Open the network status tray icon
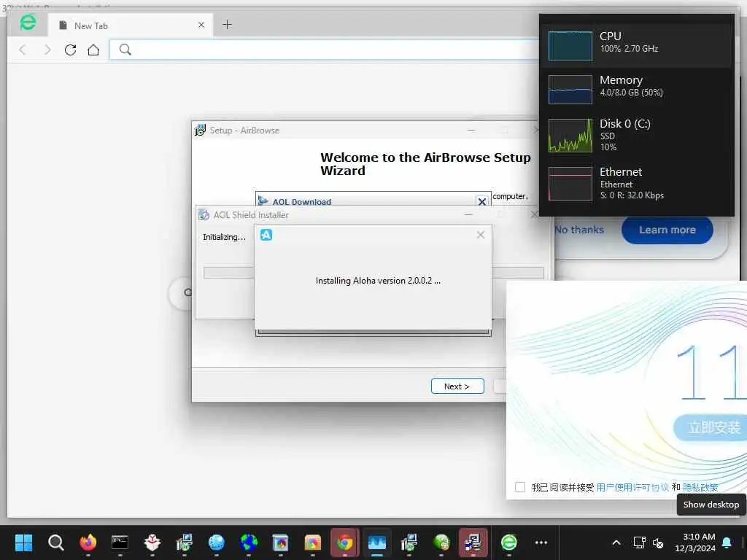Screen dimensions: 747x560 [x=639, y=542]
